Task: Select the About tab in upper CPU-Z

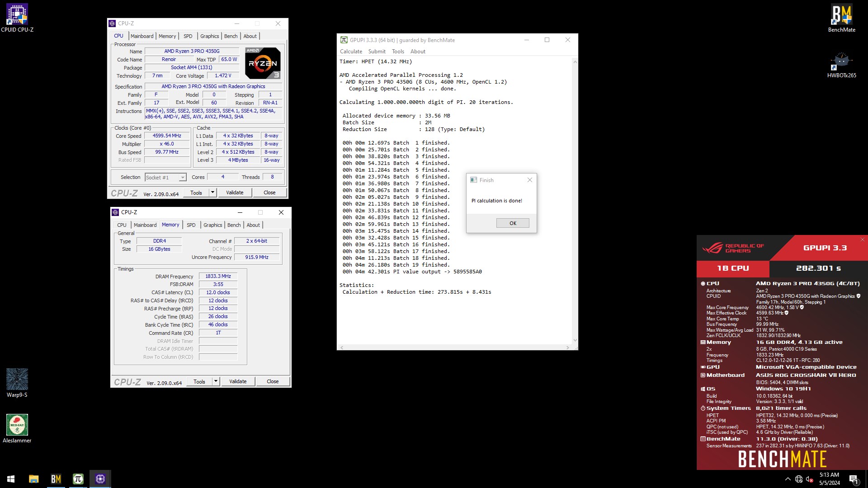Action: pos(250,36)
